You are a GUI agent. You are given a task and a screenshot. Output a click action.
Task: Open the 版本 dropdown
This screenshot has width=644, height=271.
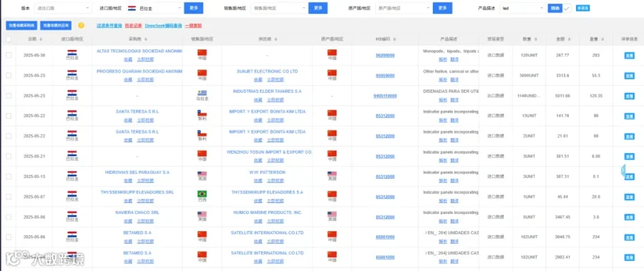tap(63, 8)
